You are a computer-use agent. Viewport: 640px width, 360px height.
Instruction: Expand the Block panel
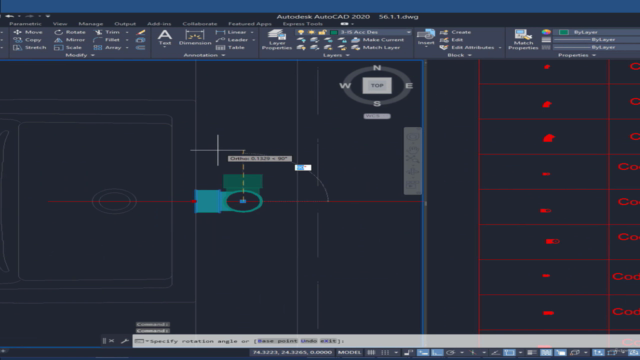(x=459, y=55)
